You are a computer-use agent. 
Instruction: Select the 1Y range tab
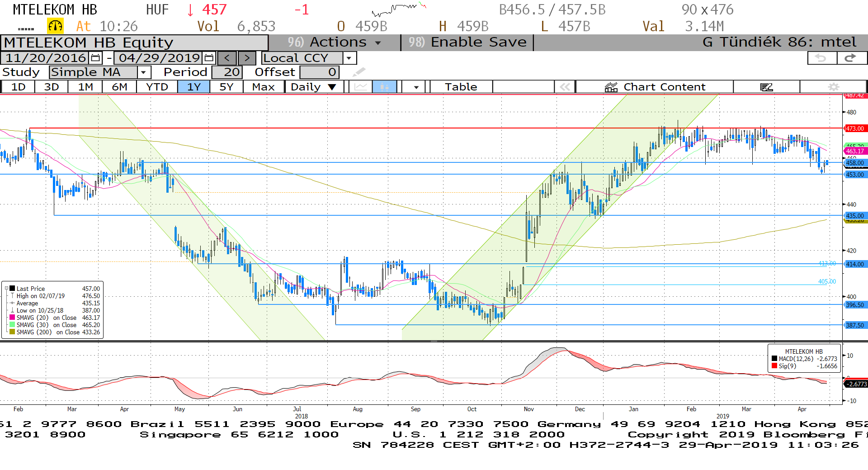[194, 87]
